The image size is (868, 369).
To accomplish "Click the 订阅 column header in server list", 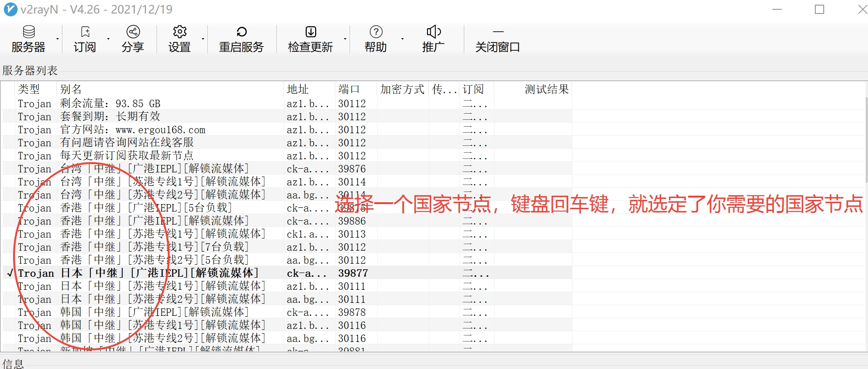I will tap(476, 89).
